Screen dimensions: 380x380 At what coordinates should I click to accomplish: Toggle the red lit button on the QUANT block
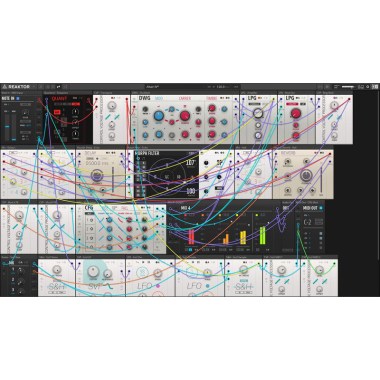click(57, 112)
